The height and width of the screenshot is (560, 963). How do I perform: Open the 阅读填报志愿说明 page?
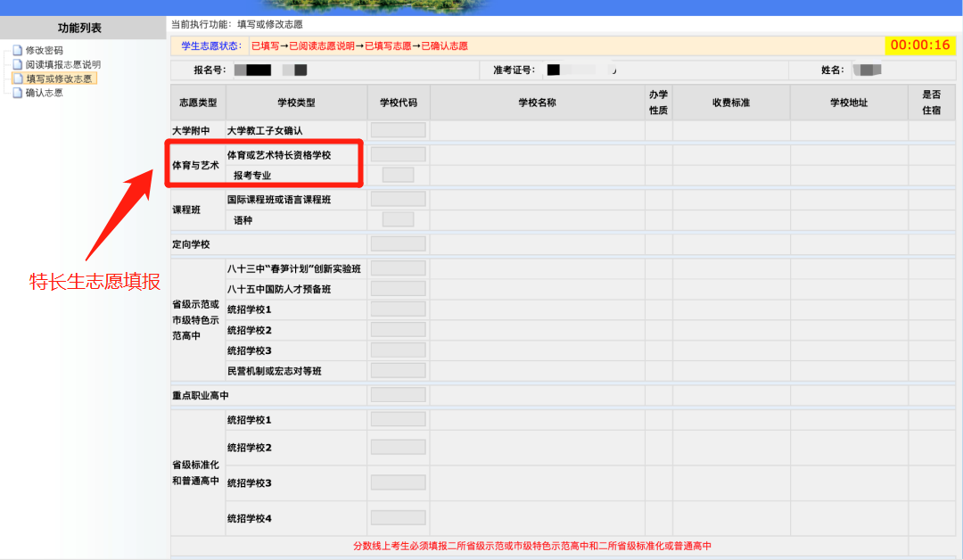[63, 64]
